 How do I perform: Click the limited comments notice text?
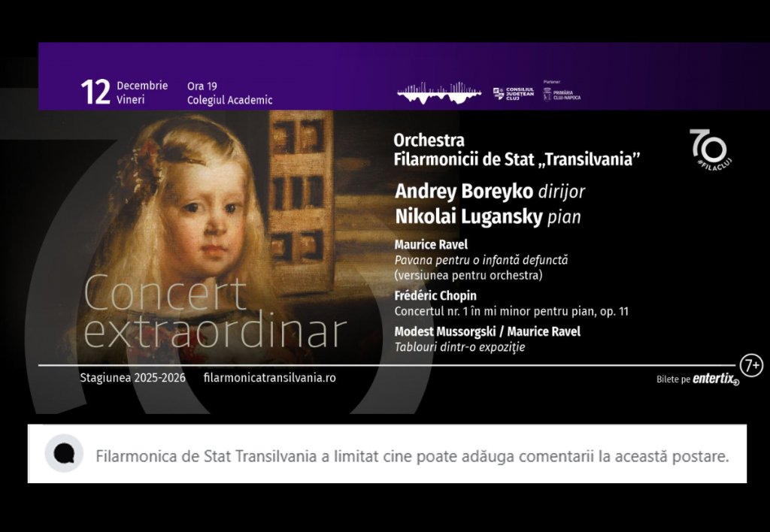pos(412,456)
